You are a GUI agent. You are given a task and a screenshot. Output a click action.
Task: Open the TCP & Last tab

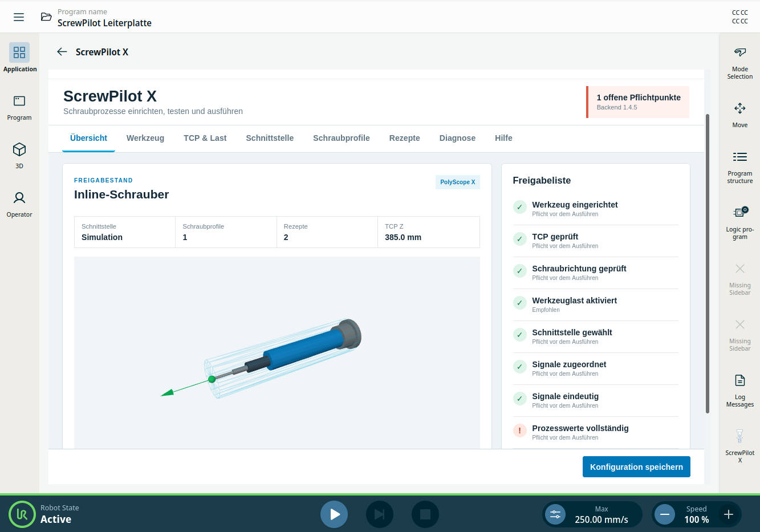[x=205, y=138]
